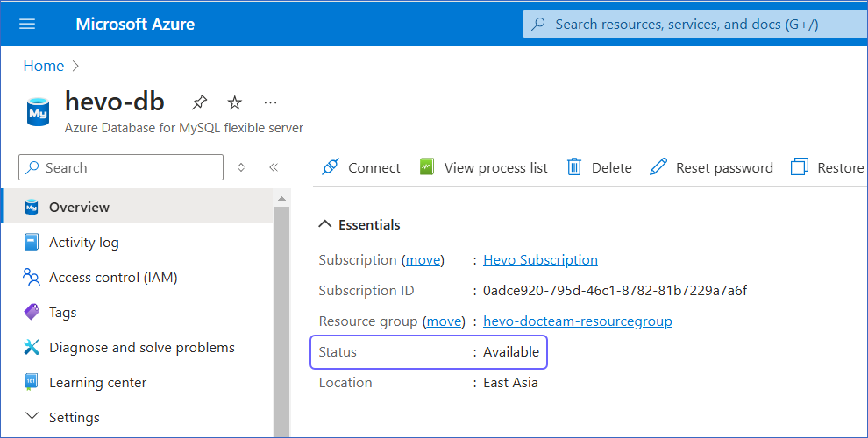Click the Restore copy icon

[800, 166]
